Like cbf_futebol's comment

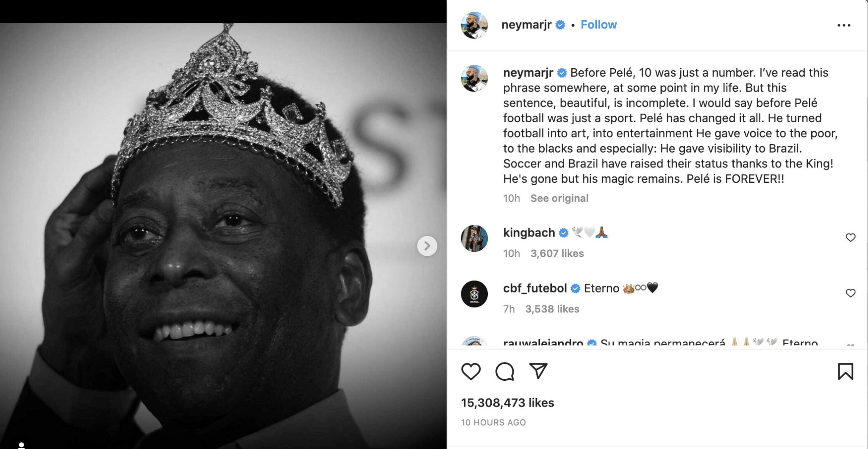click(x=851, y=293)
